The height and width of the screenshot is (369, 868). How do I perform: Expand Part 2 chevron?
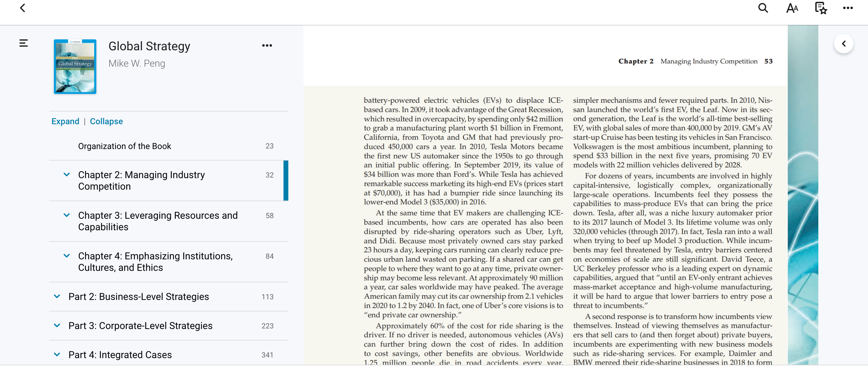[57, 297]
